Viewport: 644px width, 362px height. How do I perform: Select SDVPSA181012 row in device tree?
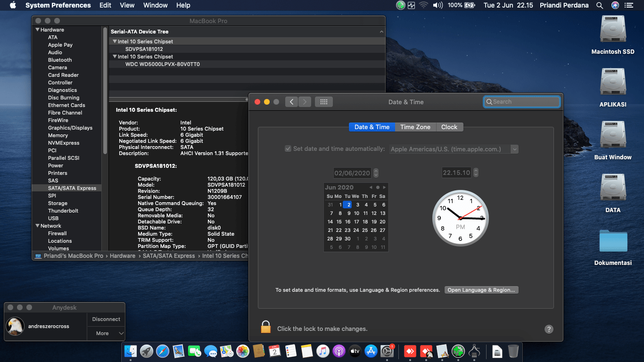(247, 49)
